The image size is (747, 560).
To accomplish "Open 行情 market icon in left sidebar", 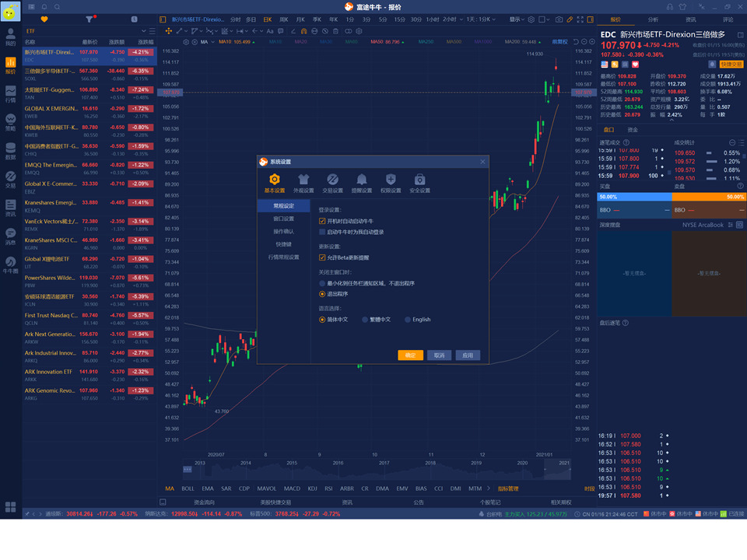I will point(10,94).
